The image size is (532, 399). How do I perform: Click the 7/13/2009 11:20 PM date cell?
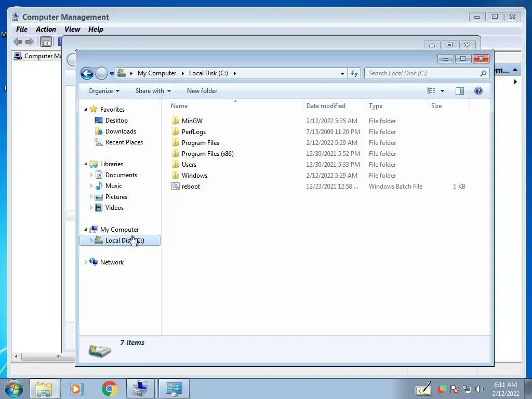click(x=333, y=131)
